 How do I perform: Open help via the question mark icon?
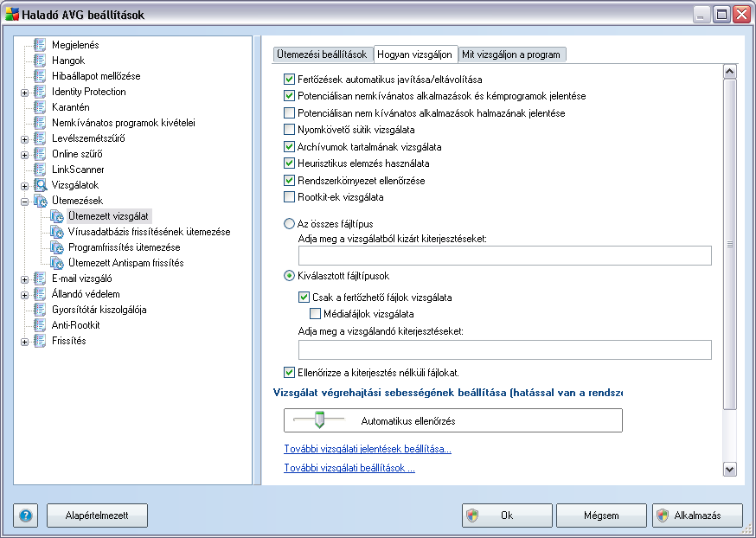coord(26,516)
